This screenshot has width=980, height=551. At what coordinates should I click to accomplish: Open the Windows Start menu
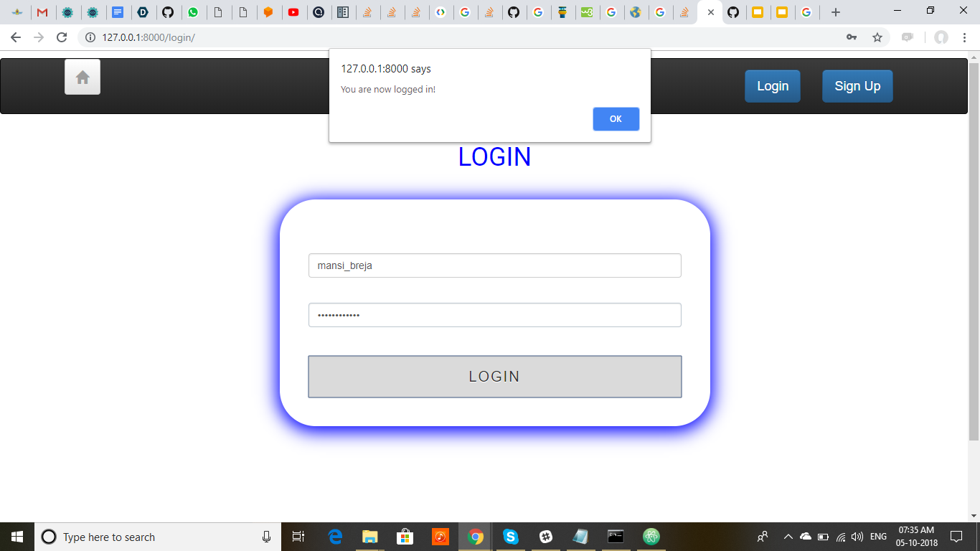17,537
